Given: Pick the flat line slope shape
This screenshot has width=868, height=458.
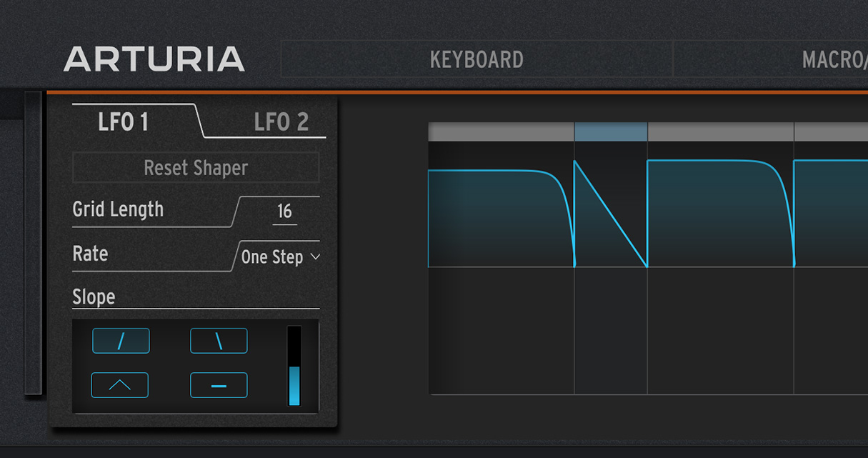Looking at the screenshot, I should 219,385.
